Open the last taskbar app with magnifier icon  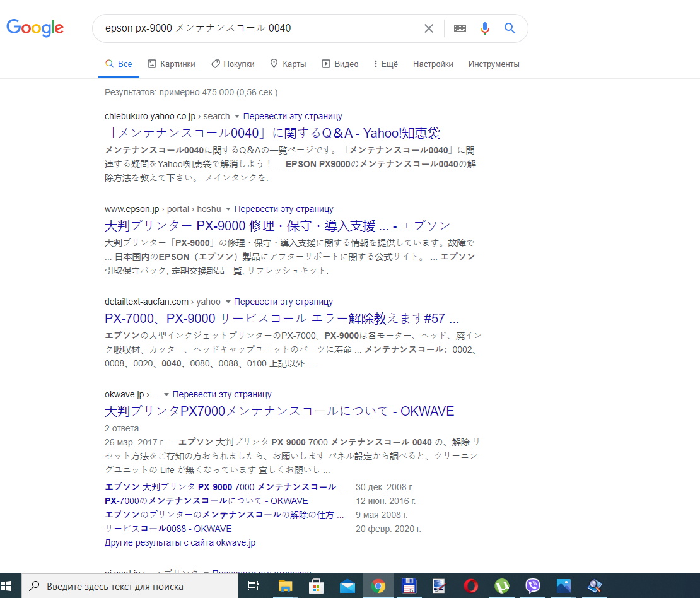tap(595, 586)
